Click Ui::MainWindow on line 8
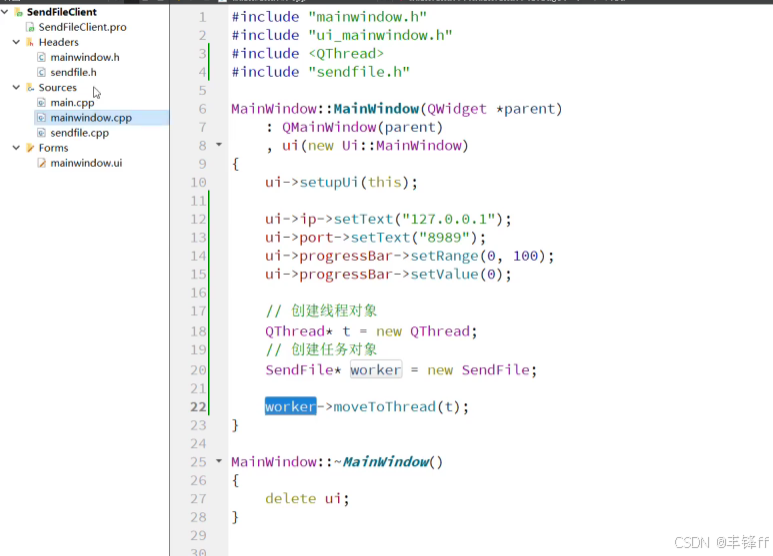 pyautogui.click(x=401, y=145)
